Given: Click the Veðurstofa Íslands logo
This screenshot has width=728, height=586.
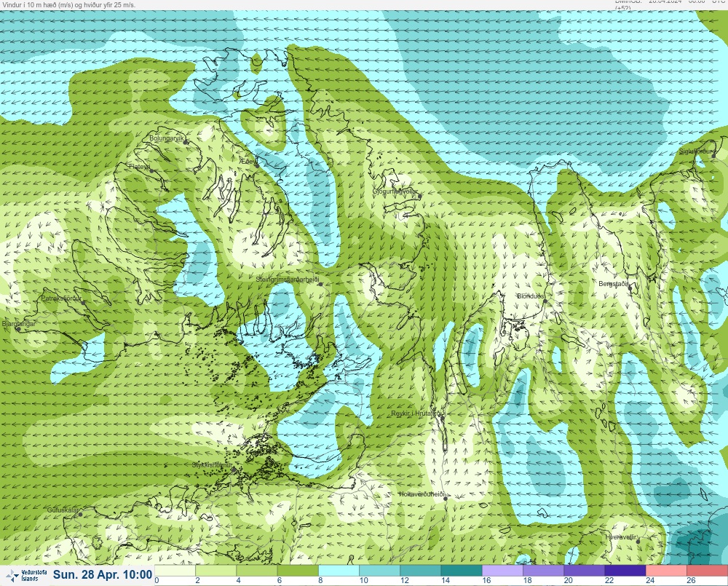Looking at the screenshot, I should point(26,576).
